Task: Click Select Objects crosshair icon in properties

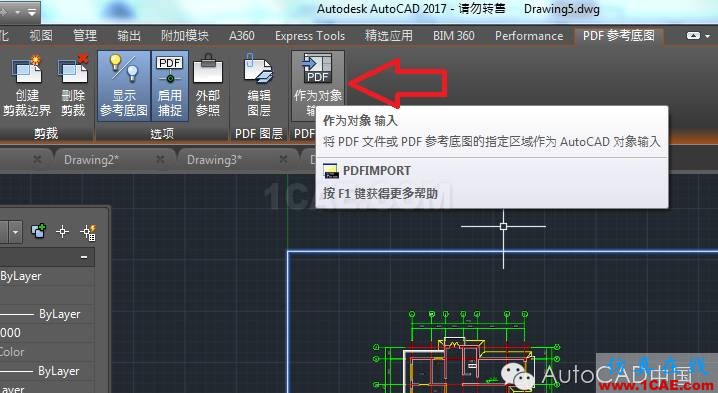Action: pyautogui.click(x=63, y=232)
